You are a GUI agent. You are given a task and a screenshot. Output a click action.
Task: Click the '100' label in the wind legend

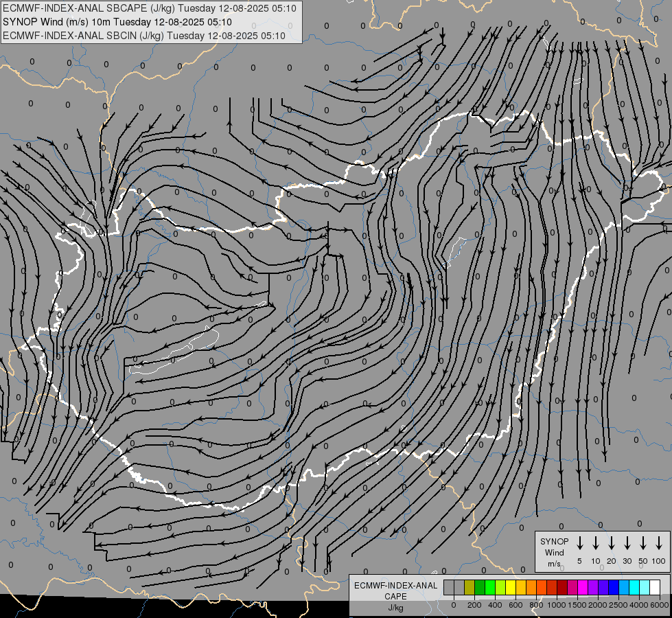coord(659,561)
